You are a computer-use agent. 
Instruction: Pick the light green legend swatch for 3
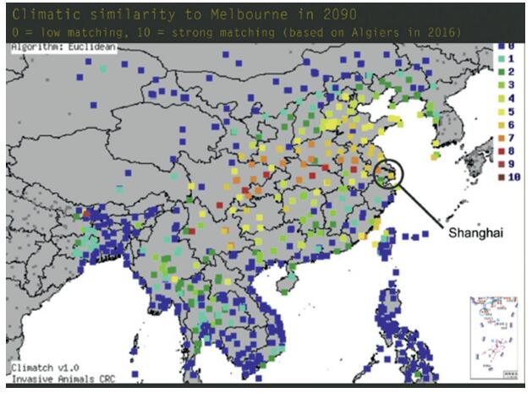pos(500,86)
